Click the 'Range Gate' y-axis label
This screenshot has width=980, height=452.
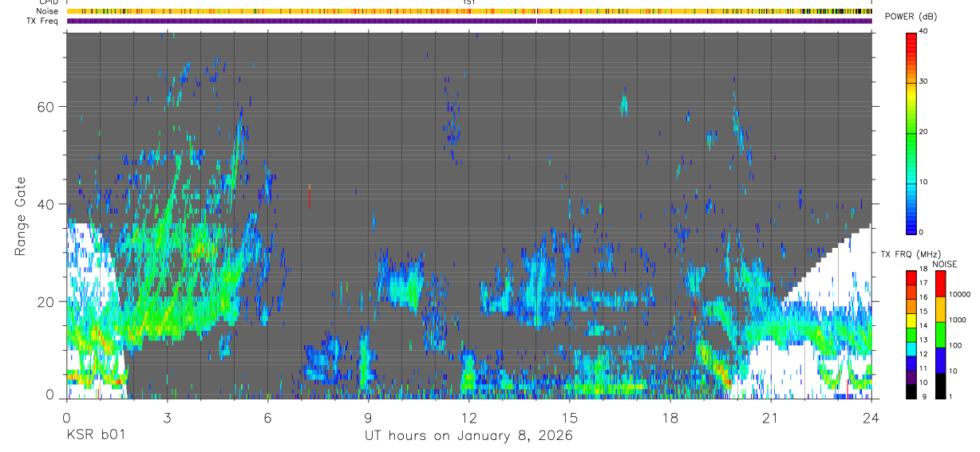[21, 215]
